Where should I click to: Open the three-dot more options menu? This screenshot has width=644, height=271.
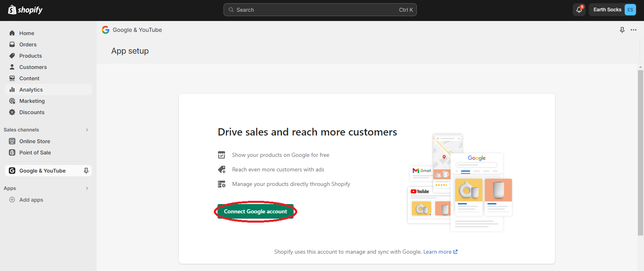click(x=634, y=30)
